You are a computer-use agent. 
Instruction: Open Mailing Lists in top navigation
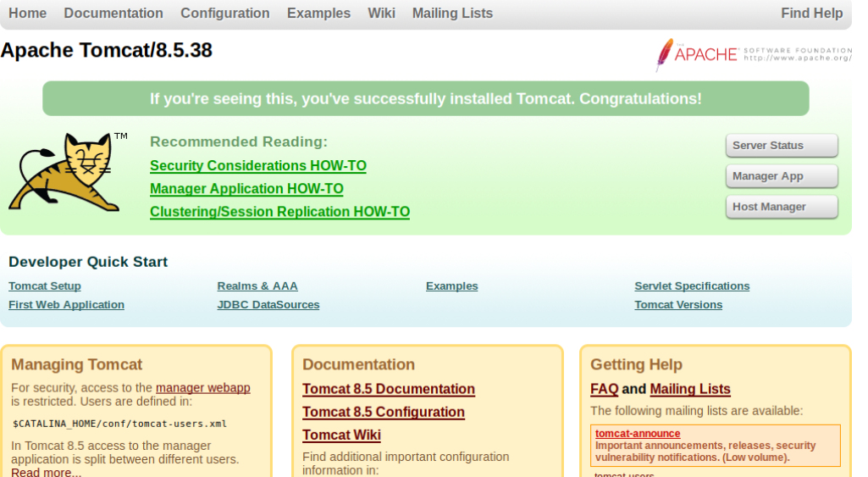point(452,14)
